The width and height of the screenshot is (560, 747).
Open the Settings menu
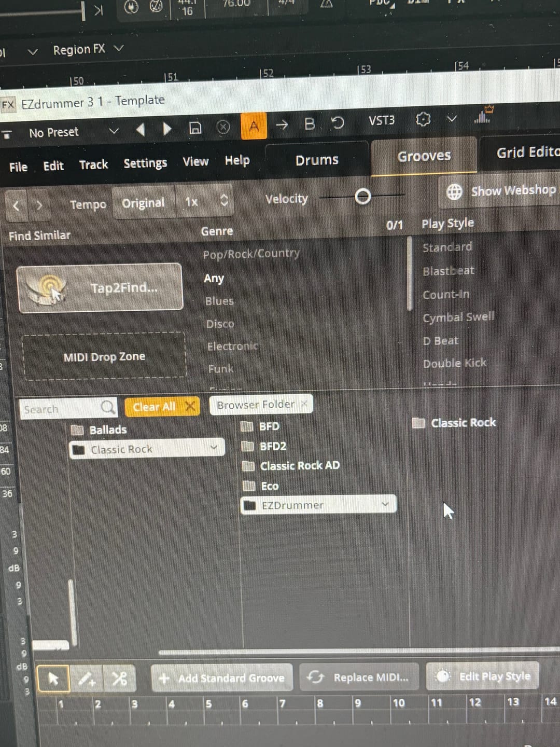tap(145, 163)
